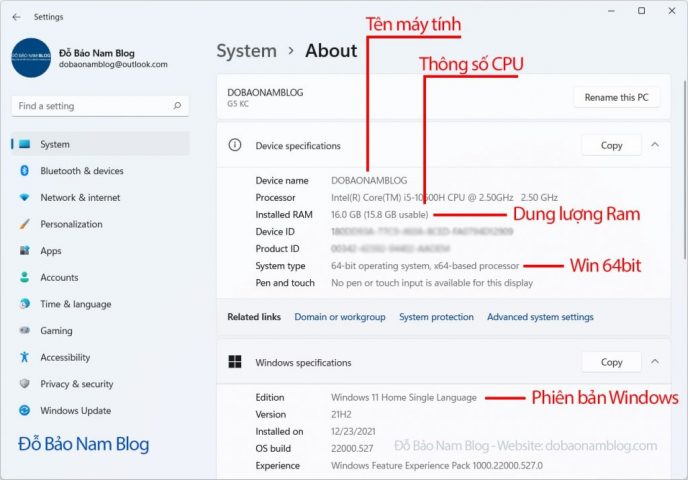688x480 pixels.
Task: Select Privacy & security
Action: [76, 384]
